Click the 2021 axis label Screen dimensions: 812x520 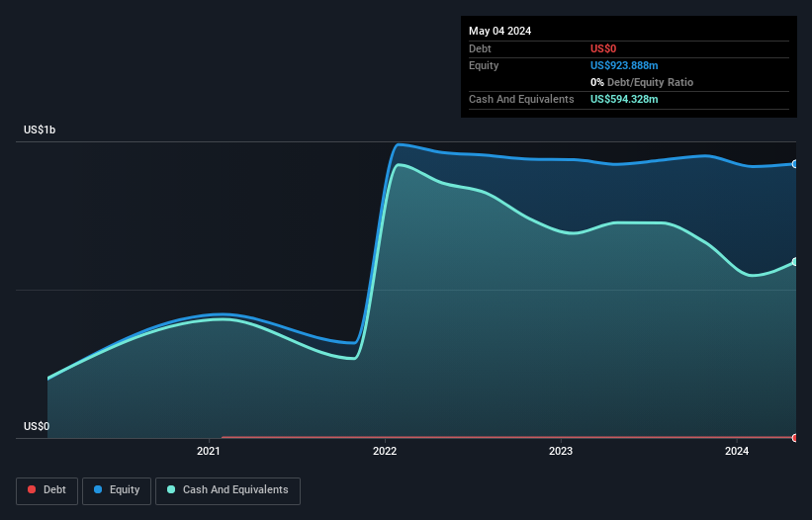pyautogui.click(x=208, y=451)
